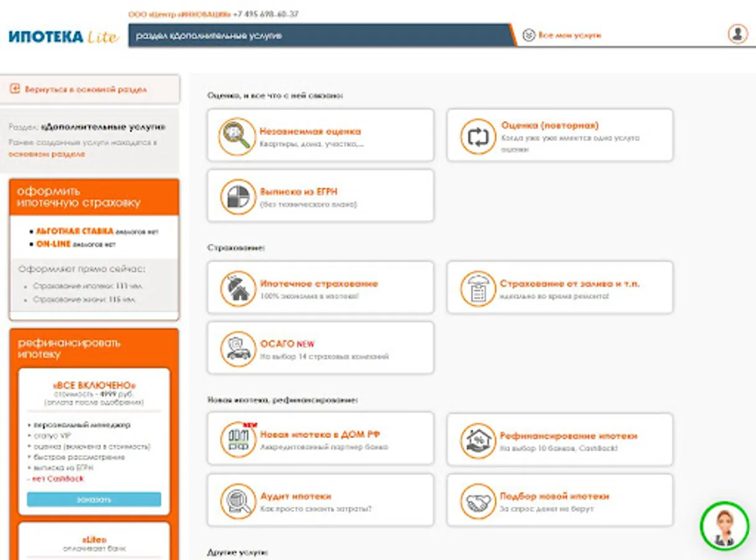Screen dimensions: 756x560
Task: Click the return arrow icon in sidebar
Action: pyautogui.click(x=15, y=90)
